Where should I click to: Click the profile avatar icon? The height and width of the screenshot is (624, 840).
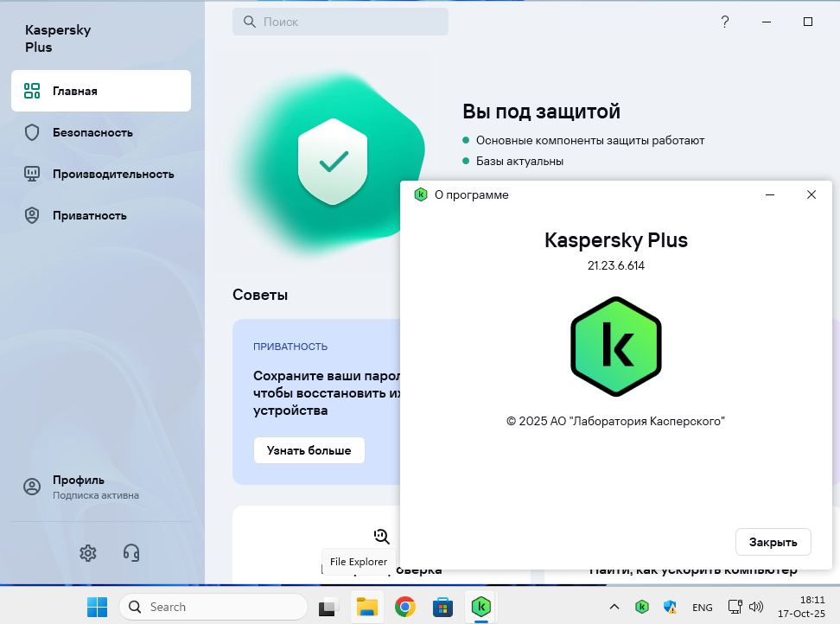point(32,487)
